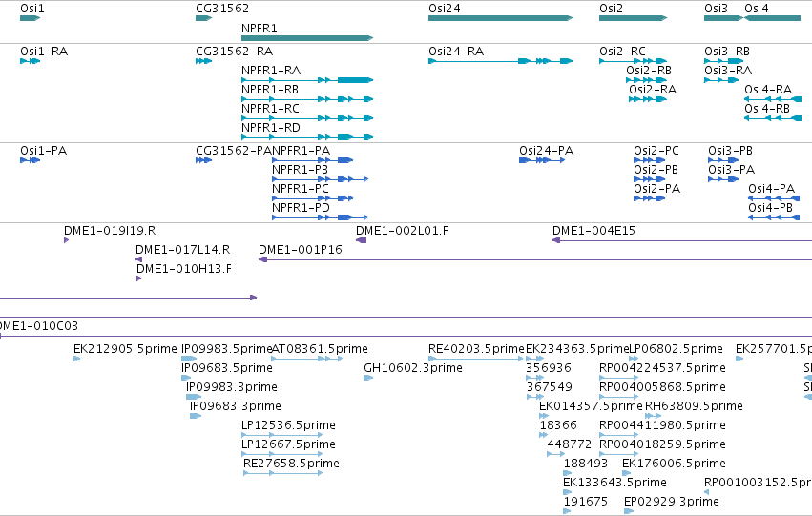Open the Osi4-RB transcript label
812x516 pixels.
(767, 109)
